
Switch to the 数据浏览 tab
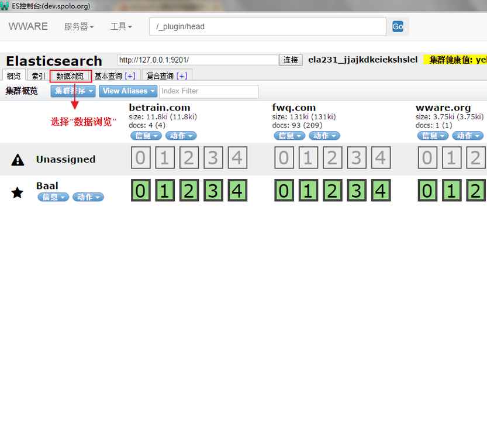coord(70,76)
